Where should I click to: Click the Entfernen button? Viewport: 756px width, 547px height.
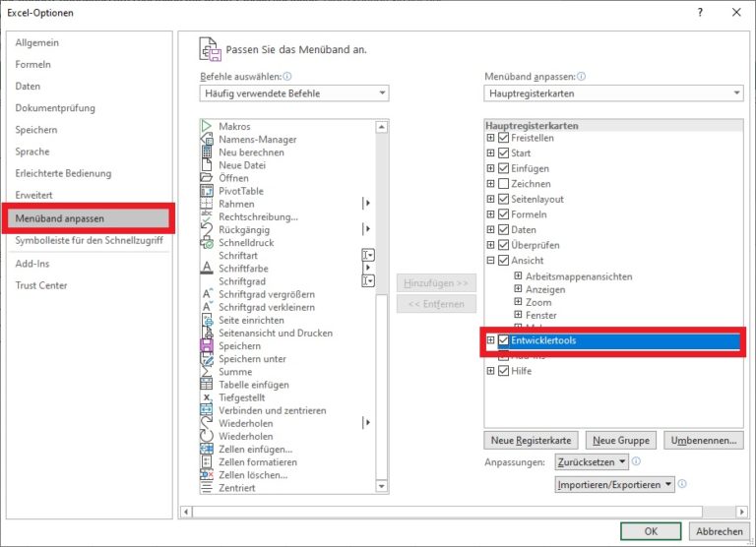point(436,304)
